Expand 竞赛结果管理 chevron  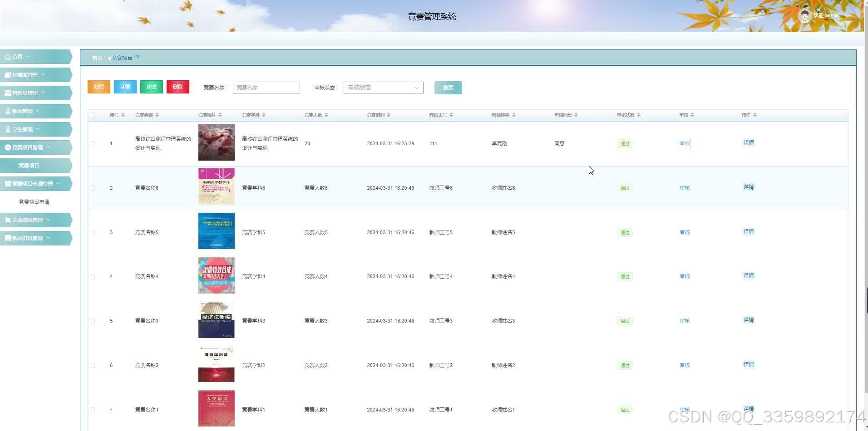(x=48, y=220)
